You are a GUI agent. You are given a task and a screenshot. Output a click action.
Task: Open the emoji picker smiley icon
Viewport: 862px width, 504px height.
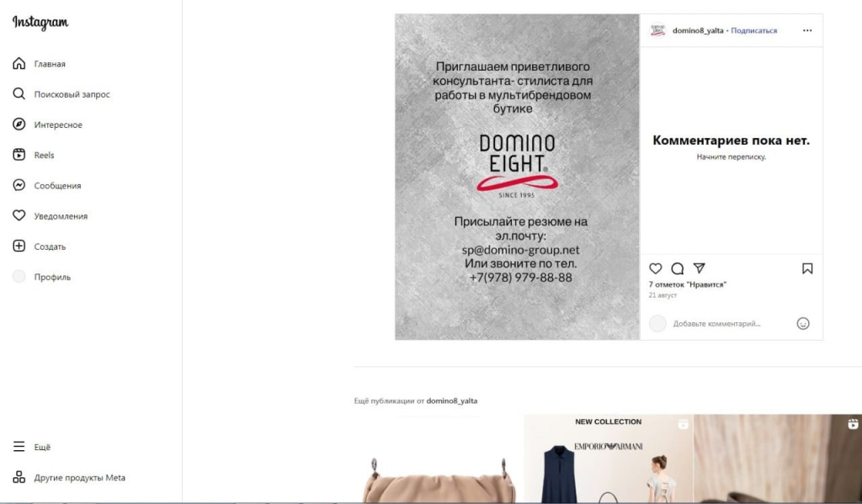[x=802, y=324]
